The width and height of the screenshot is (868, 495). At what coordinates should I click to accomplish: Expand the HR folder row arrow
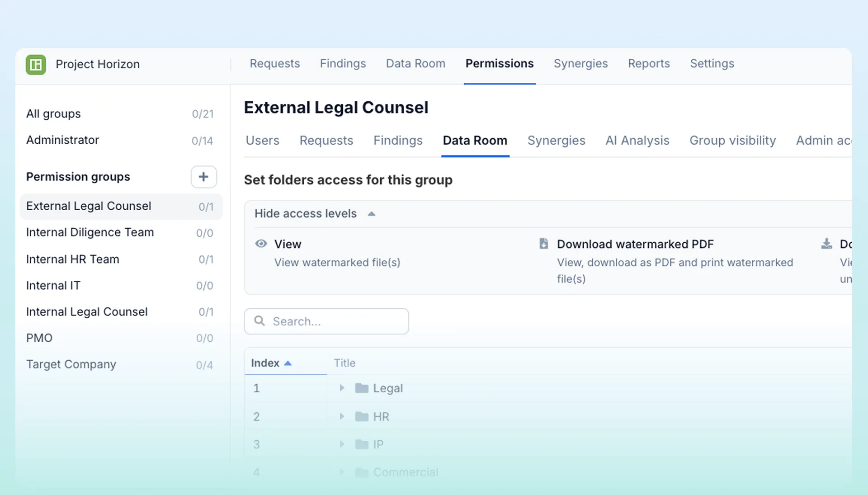coord(342,417)
